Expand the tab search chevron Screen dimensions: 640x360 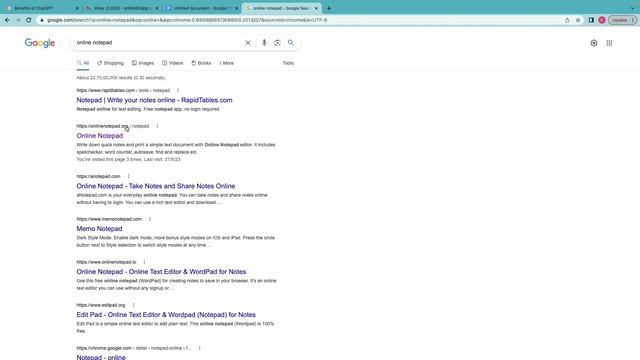tap(632, 8)
